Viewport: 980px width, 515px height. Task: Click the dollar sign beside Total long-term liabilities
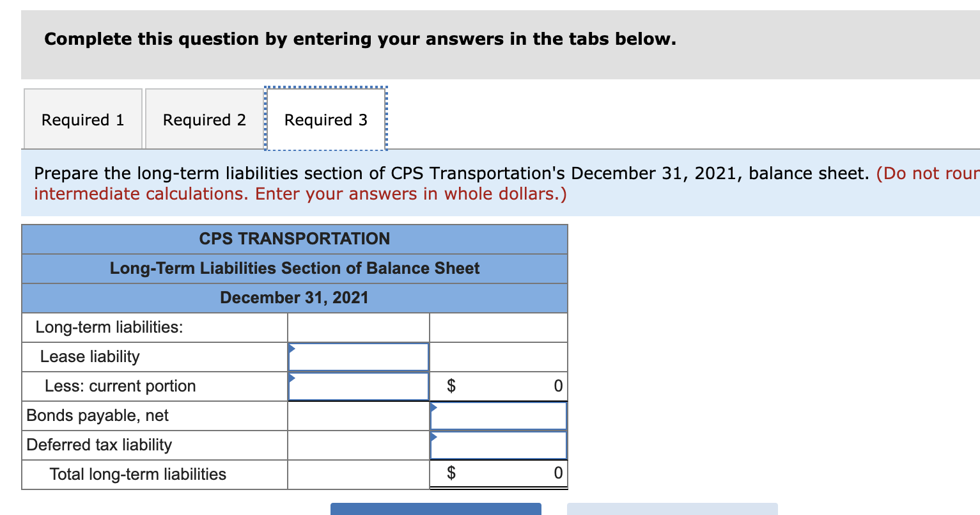452,473
